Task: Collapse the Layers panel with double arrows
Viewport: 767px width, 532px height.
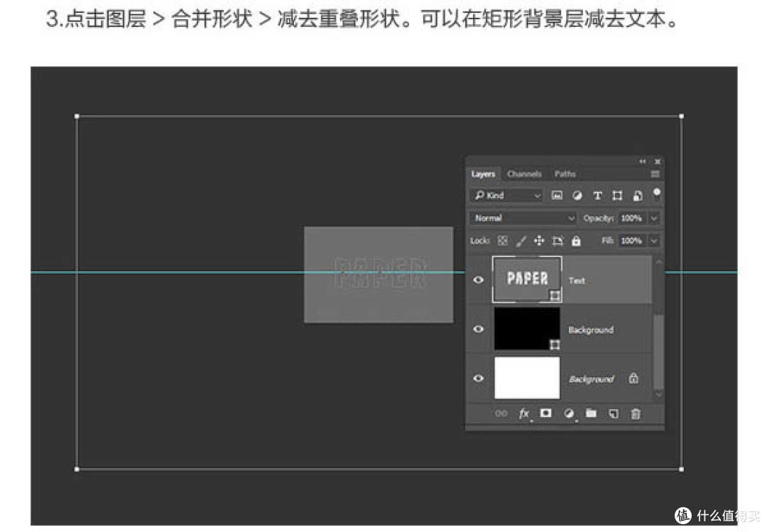Action: click(642, 161)
